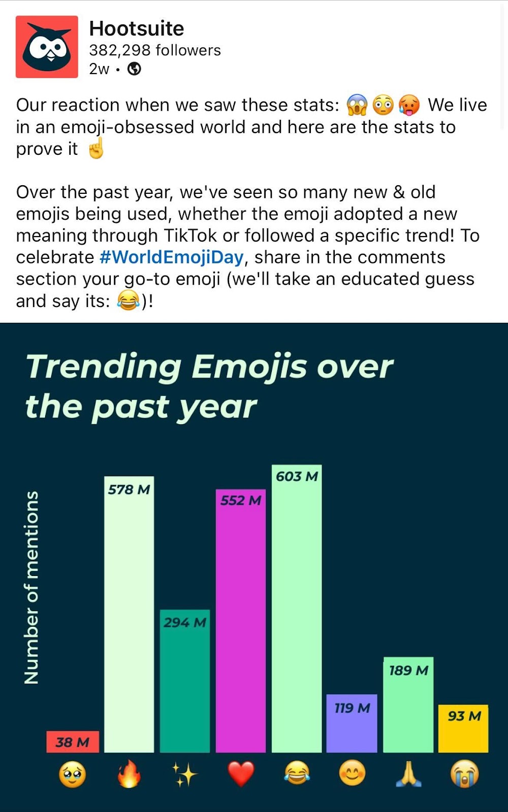This screenshot has width=508, height=812.
Task: Click the tears of joy emoji below chart
Action: click(297, 774)
